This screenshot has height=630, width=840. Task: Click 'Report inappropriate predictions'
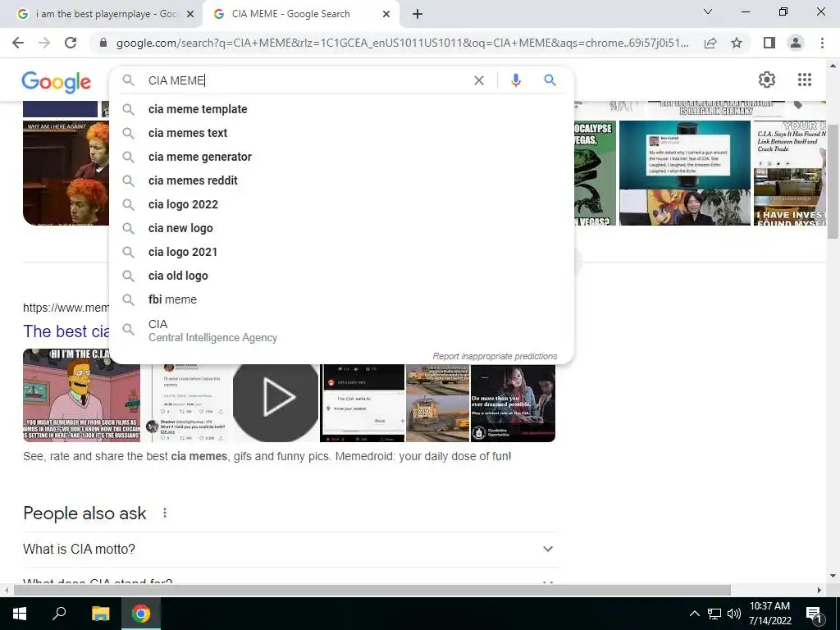[x=495, y=356]
